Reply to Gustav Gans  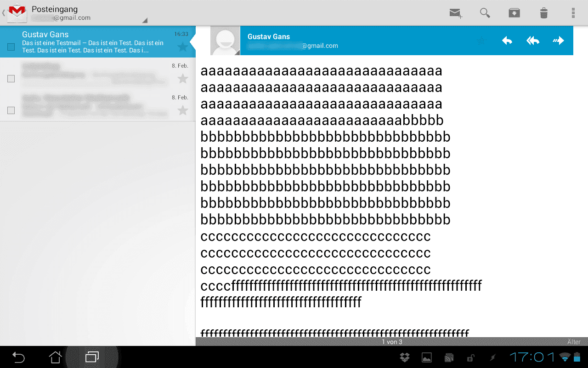[x=507, y=41]
